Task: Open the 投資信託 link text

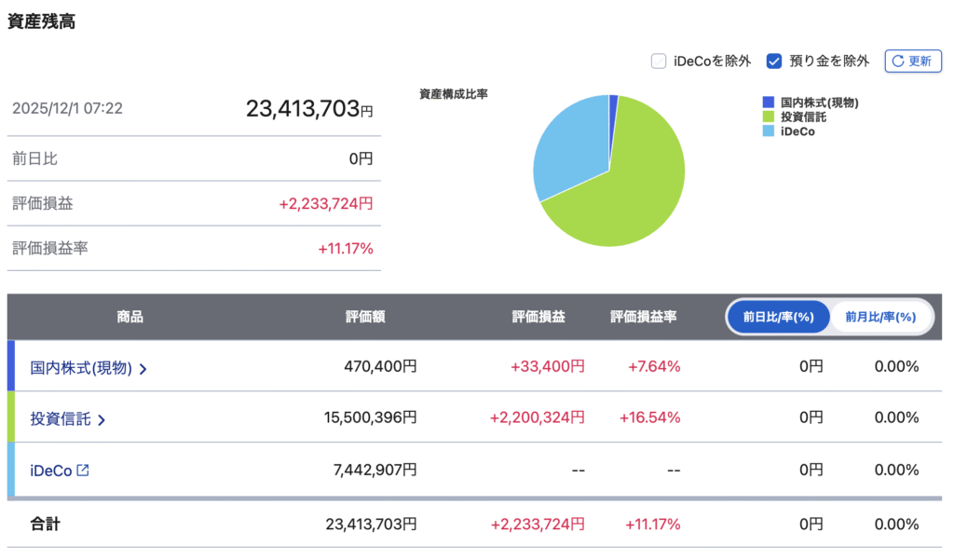Action: (61, 419)
